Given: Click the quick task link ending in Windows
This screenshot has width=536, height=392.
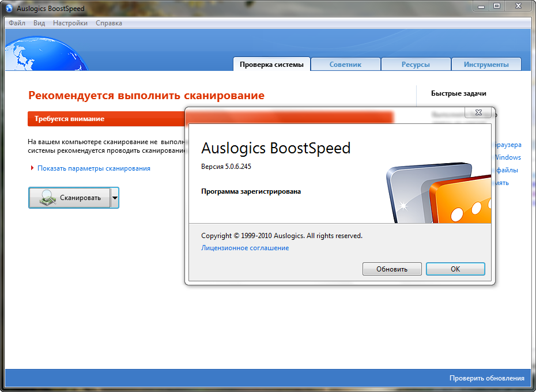Looking at the screenshot, I should 508,157.
